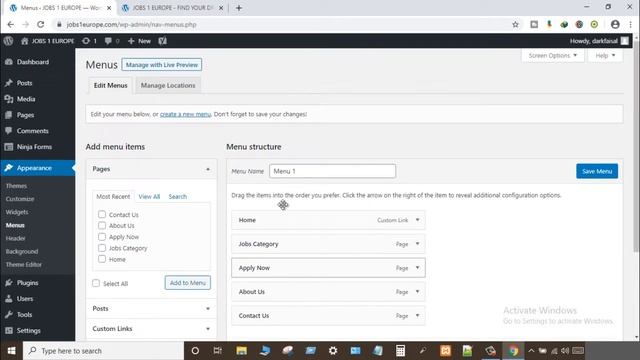Open File Explorer from the taskbar
The image size is (640, 360).
242,351
